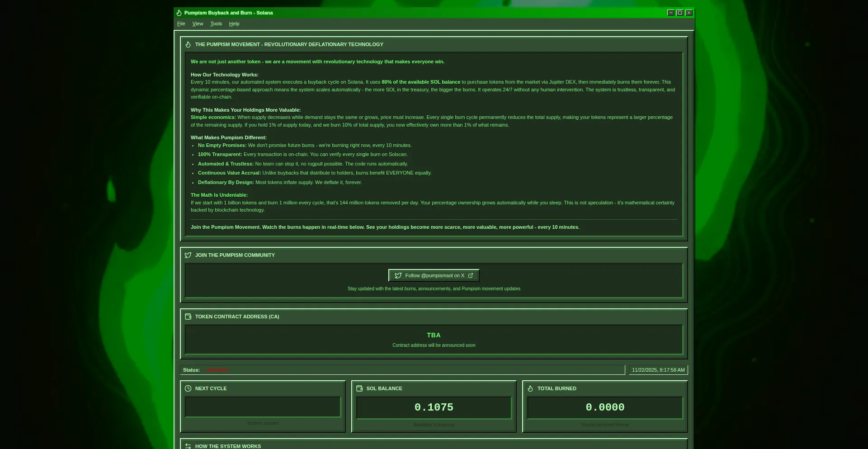
Task: Maximize the Pumpism Buyback and Burn window
Action: tap(679, 13)
